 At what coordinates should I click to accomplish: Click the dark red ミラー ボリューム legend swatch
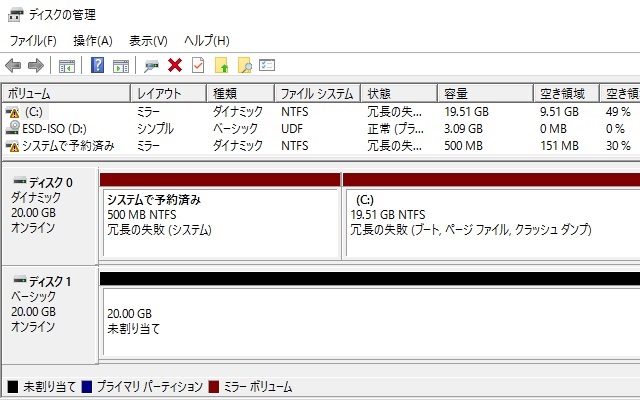pyautogui.click(x=213, y=387)
